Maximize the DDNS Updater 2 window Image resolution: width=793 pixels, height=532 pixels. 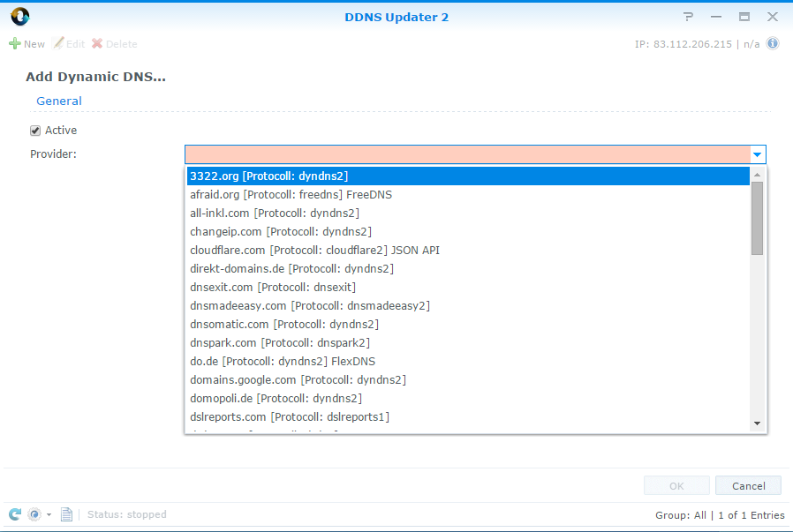744,17
